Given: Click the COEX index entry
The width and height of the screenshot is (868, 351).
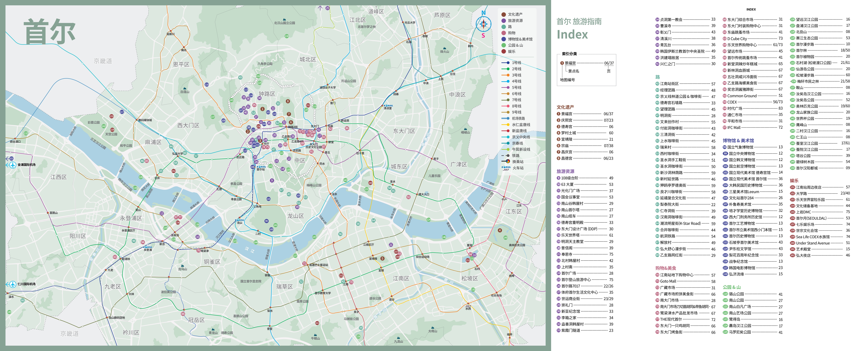Looking at the screenshot, I should pos(752,102).
